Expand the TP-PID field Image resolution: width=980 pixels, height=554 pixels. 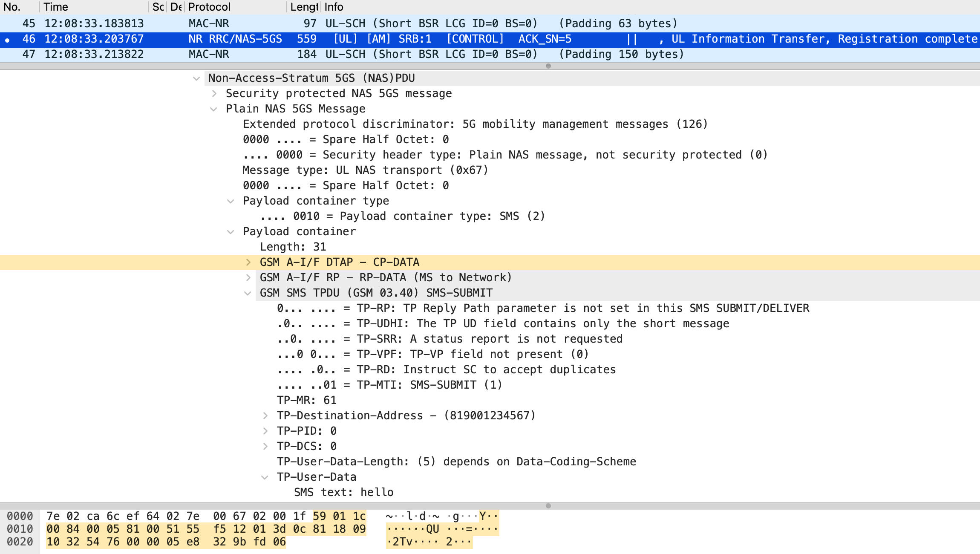coord(265,431)
